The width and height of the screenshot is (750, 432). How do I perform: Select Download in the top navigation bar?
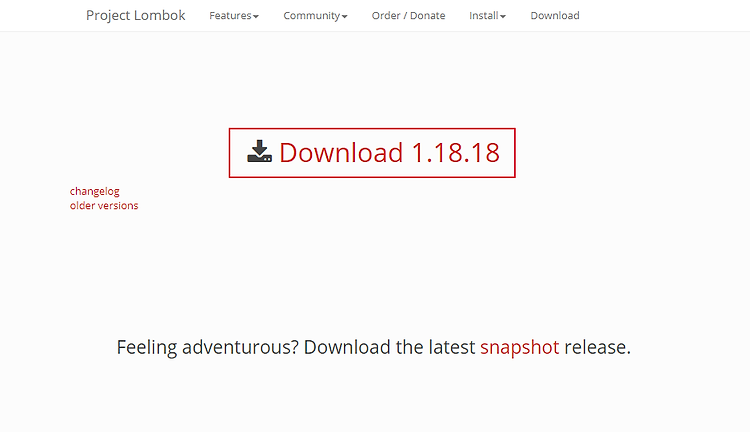555,16
